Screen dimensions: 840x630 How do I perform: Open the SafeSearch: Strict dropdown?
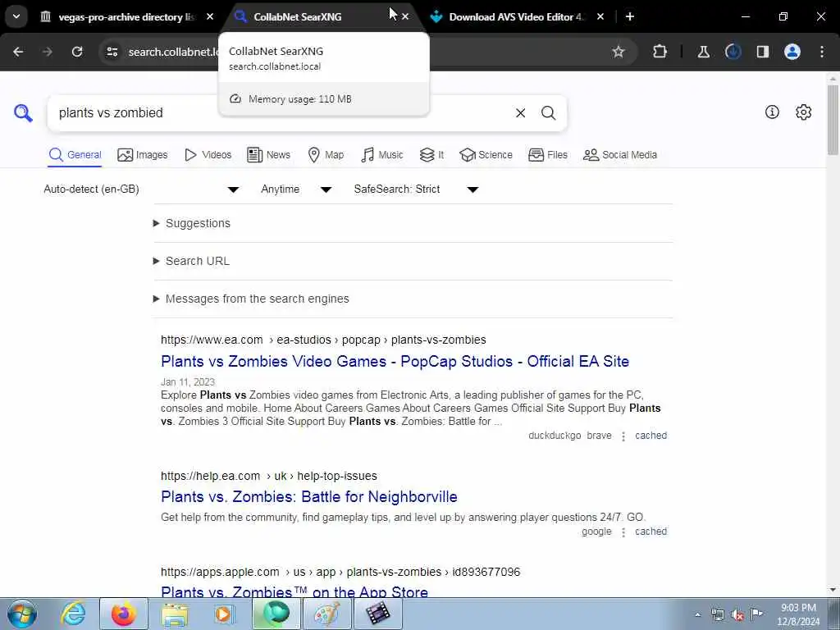pos(416,189)
